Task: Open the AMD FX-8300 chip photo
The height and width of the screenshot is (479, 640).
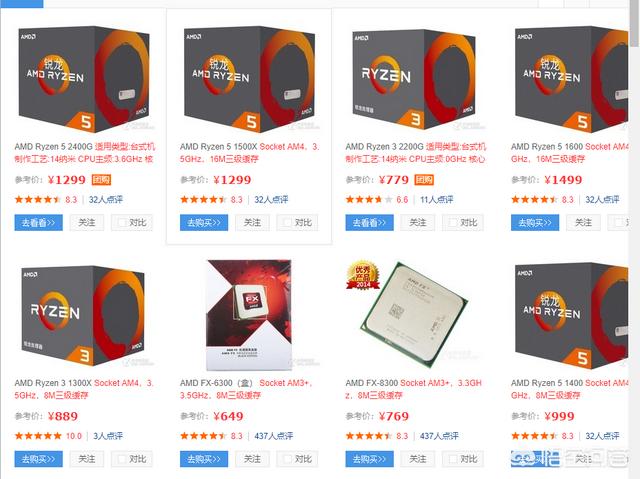Action: click(x=413, y=312)
